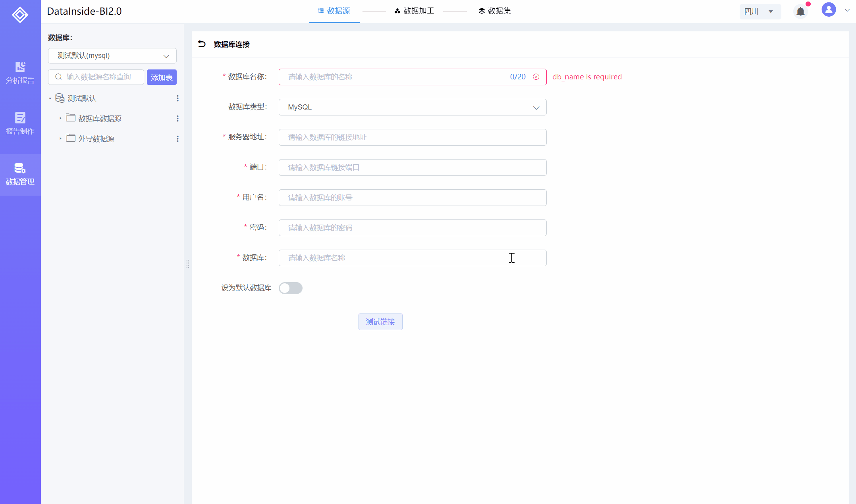Click the back arrow beside 数据库连接
Screen dimensions: 856x504
(202, 44)
